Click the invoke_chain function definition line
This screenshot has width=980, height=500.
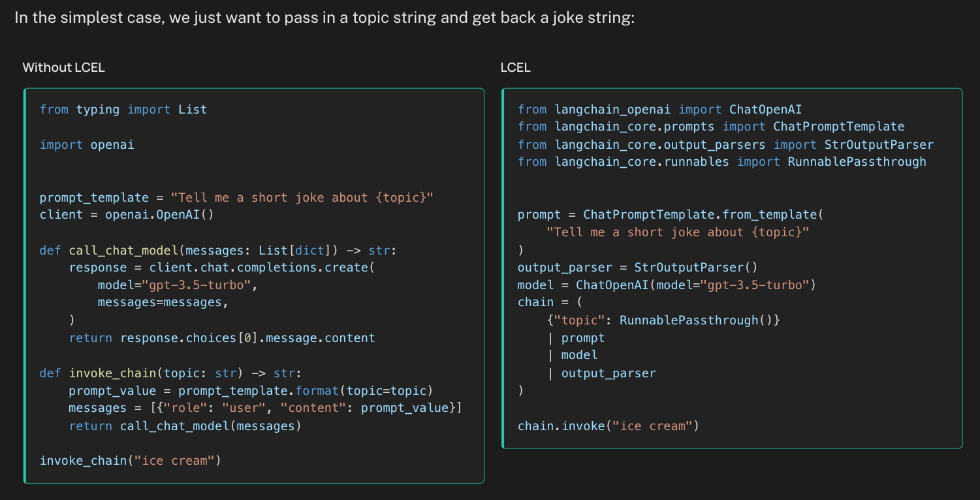coord(170,373)
